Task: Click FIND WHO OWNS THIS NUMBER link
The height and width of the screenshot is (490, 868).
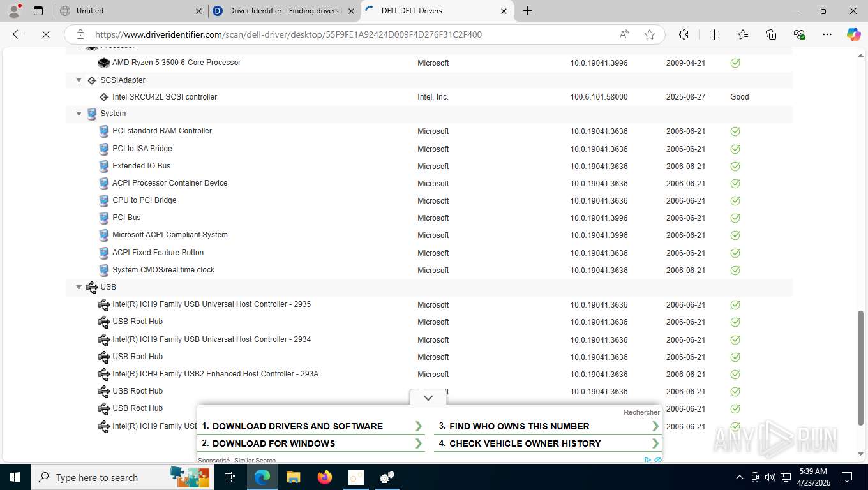Action: pyautogui.click(x=520, y=426)
